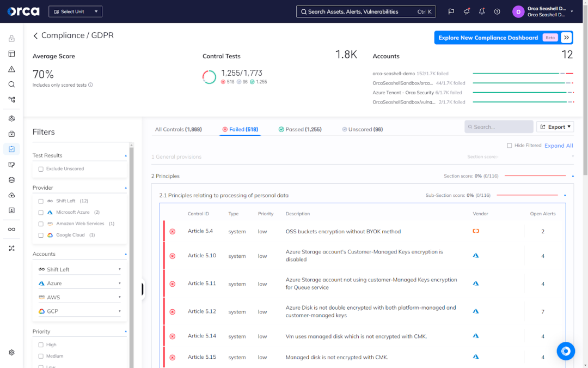
Task: Click the purple O user avatar
Action: coord(518,11)
